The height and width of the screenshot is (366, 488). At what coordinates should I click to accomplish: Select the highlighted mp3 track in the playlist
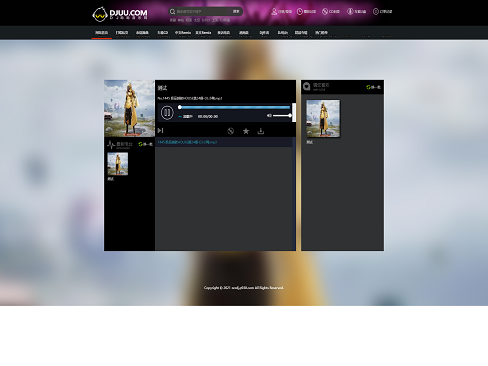(224, 142)
